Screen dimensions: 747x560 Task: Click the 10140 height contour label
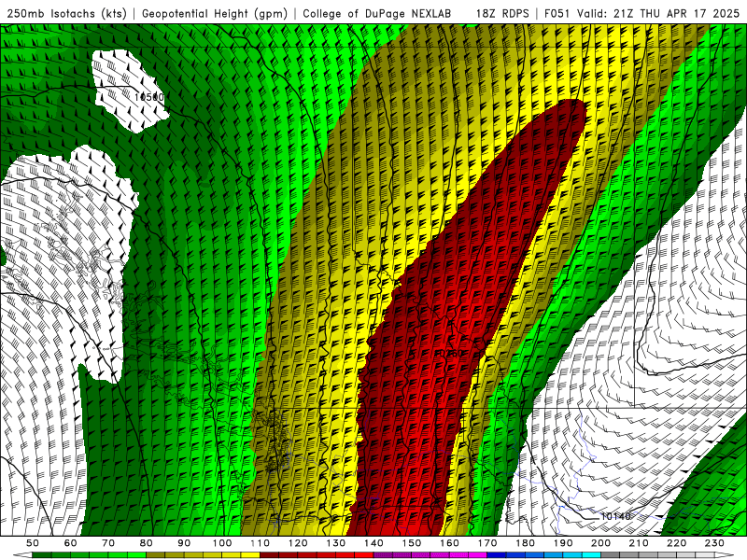[615, 516]
